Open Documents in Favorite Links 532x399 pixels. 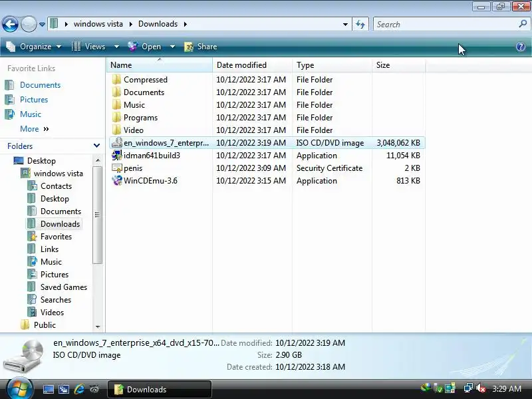[40, 85]
